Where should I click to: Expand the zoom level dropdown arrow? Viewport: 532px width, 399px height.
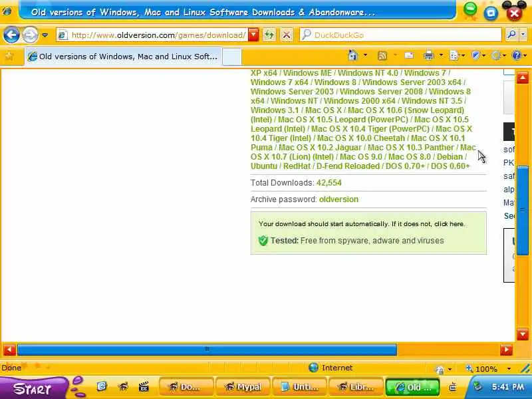(x=509, y=369)
